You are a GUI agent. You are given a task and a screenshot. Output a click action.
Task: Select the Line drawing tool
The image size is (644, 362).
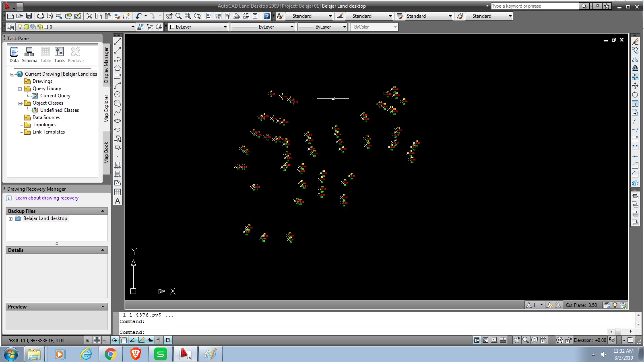(x=118, y=41)
